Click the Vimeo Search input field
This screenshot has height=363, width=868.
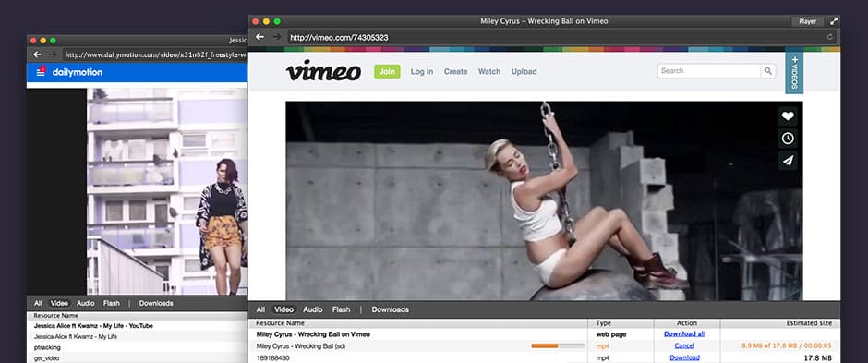(x=709, y=71)
